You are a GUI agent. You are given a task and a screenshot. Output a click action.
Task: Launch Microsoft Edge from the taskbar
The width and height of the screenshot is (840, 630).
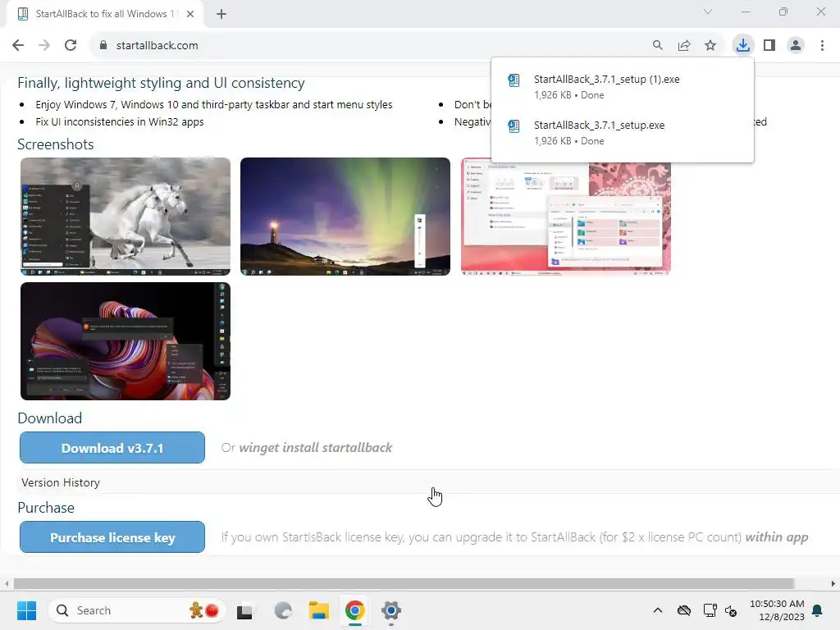pyautogui.click(x=282, y=610)
